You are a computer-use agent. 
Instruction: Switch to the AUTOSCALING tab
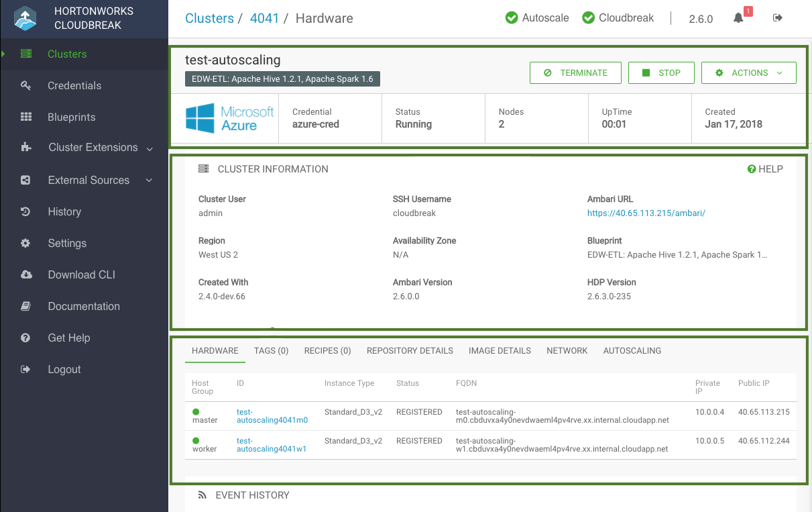click(632, 351)
